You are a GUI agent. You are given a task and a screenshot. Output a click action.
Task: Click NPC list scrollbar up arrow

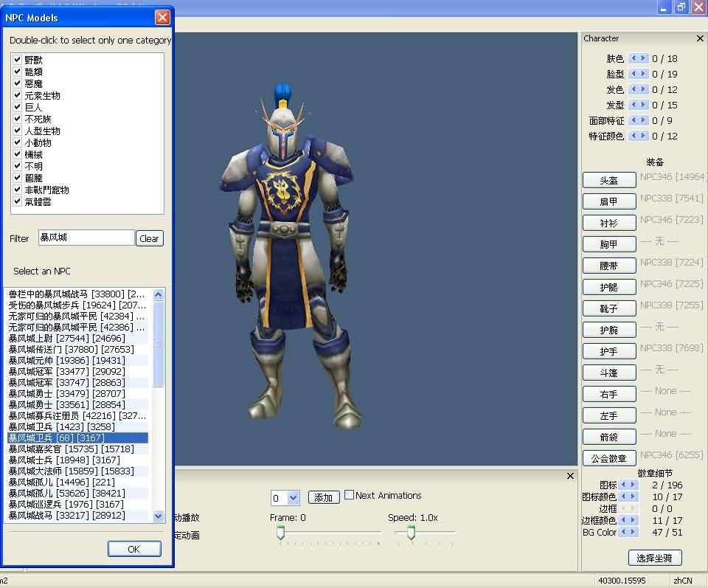click(158, 294)
